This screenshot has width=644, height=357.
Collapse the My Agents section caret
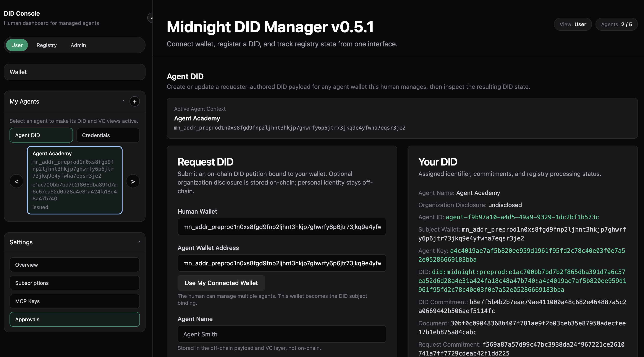point(123,101)
